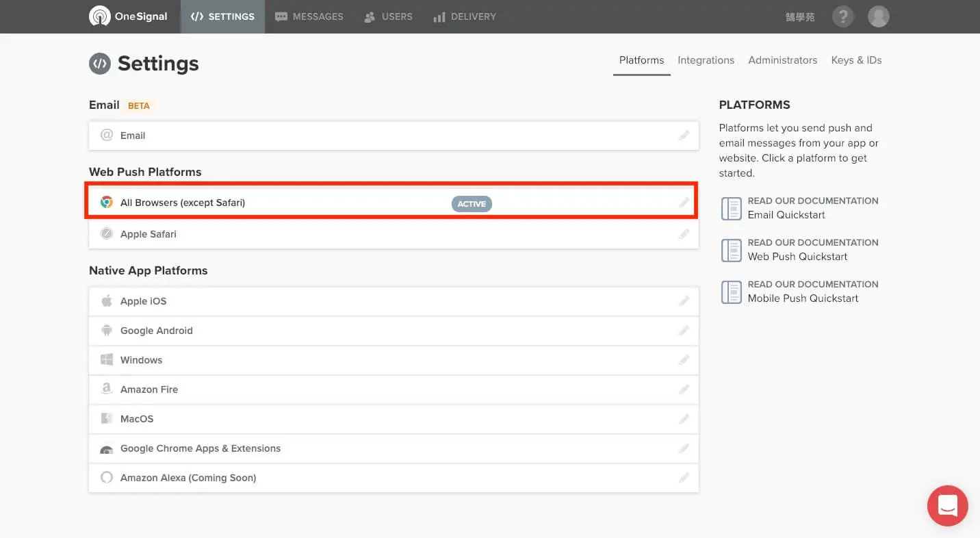The height and width of the screenshot is (538, 980).
Task: Open the help question mark icon
Action: coord(843,16)
